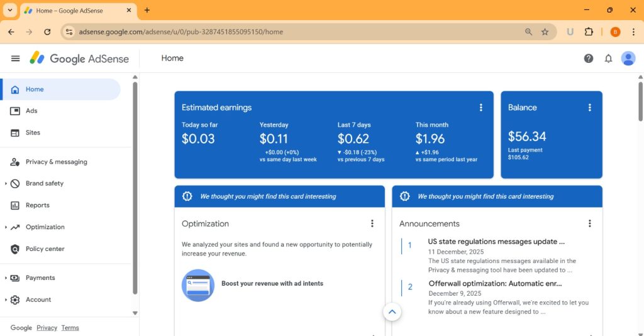Expand the Optimization sidebar section
The image size is (644, 336).
[6, 227]
